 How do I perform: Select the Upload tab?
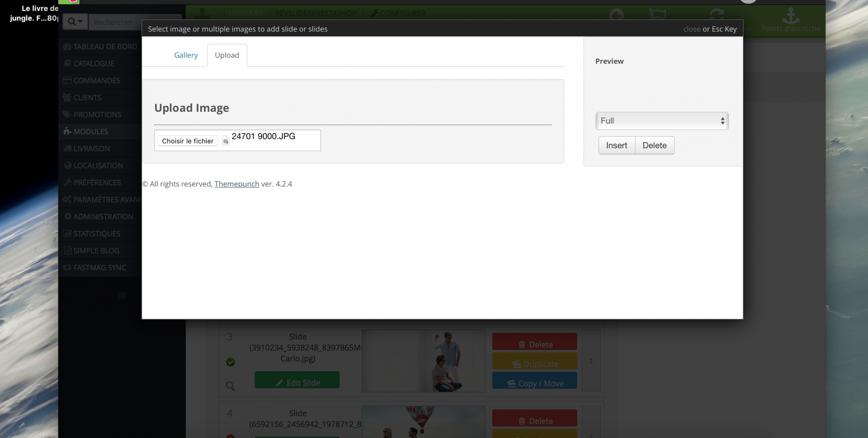[227, 55]
